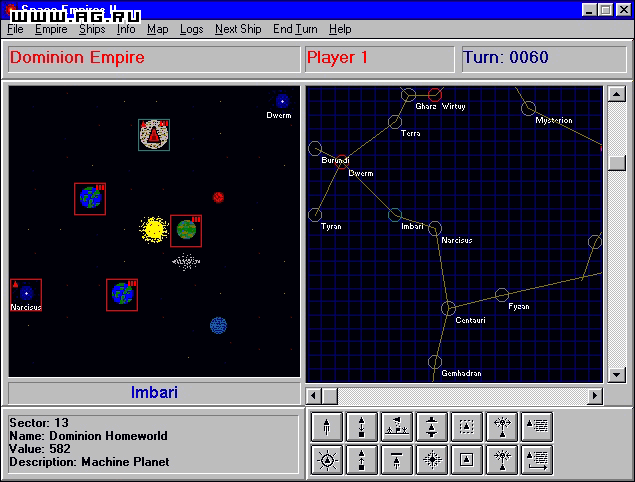Click the ship in dashed square icon
Screen dimensions: 635x482
click(x=467, y=427)
